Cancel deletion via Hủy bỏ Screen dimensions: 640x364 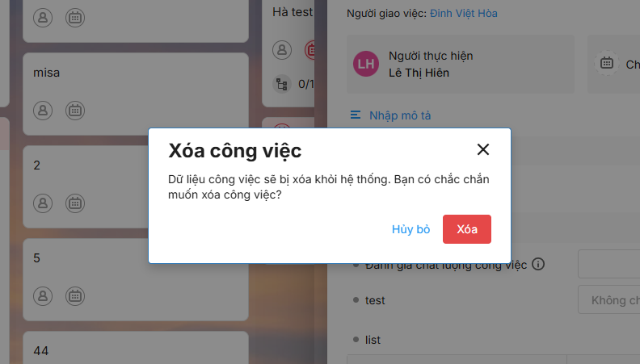(x=411, y=229)
